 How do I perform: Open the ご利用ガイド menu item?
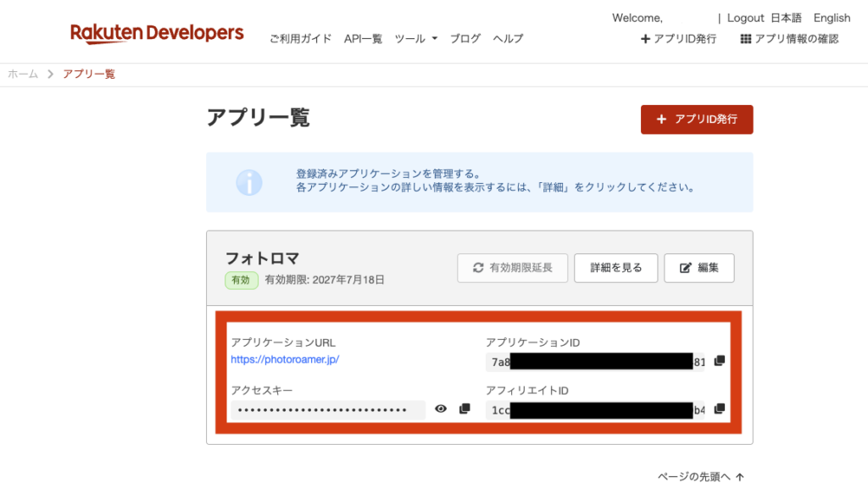tap(301, 39)
